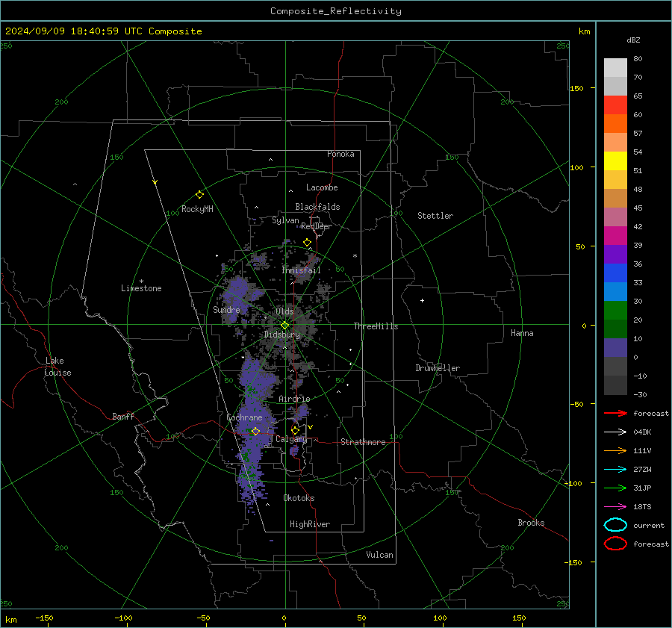Image resolution: width=672 pixels, height=628 pixels.
Task: Click the magenta 18TS arrow legend icon
Action: coord(615,507)
